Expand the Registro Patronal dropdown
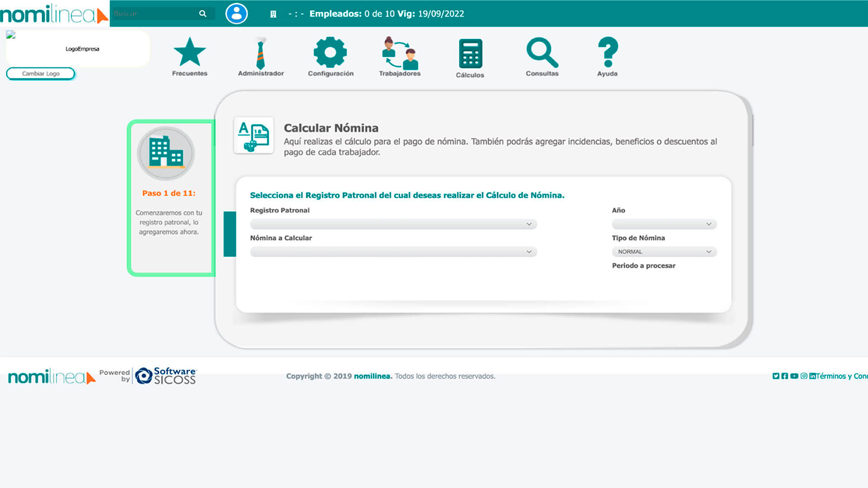The height and width of the screenshot is (488, 868). click(393, 224)
